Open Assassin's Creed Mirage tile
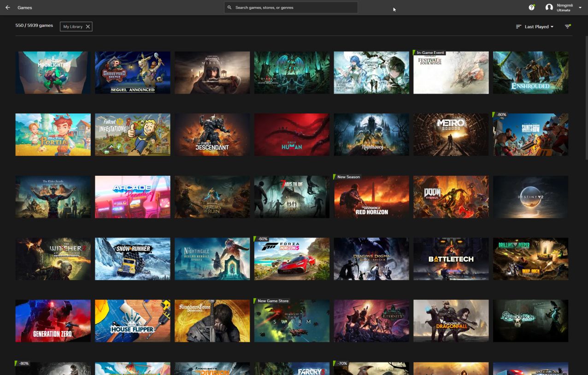Image resolution: width=588 pixels, height=375 pixels. pos(212,72)
